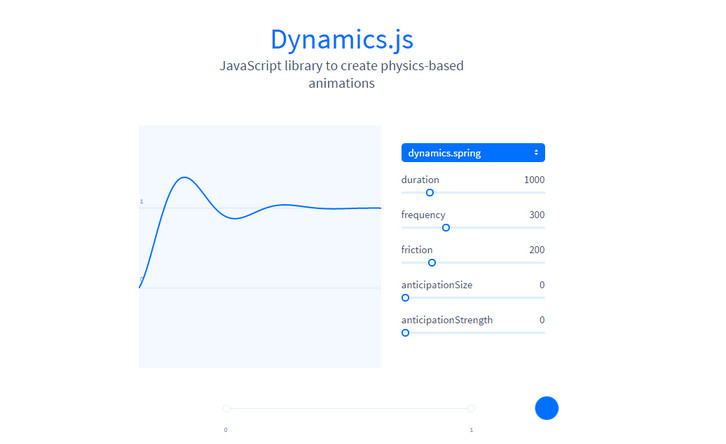Image resolution: width=726 pixels, height=444 pixels.
Task: Click the library description subtitle text
Action: [341, 75]
